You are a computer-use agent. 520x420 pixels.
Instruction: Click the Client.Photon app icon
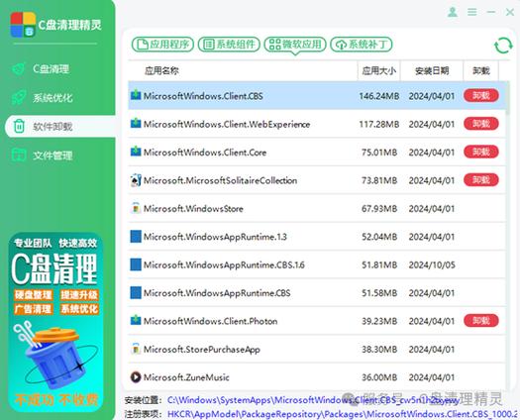tap(136, 321)
